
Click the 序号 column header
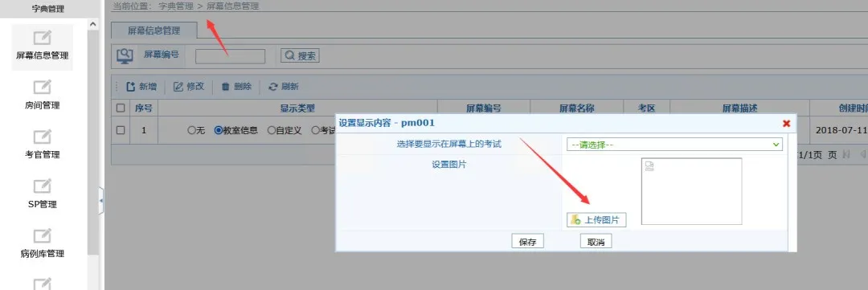click(144, 108)
